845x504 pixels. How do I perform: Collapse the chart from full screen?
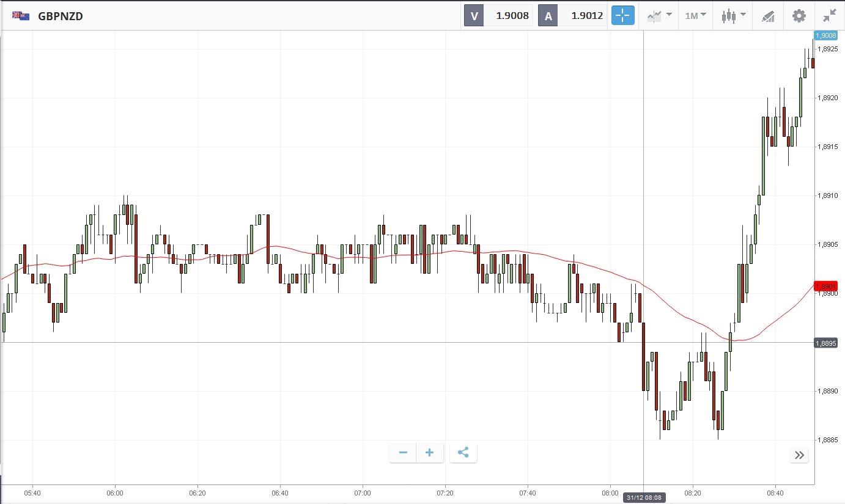pos(830,16)
